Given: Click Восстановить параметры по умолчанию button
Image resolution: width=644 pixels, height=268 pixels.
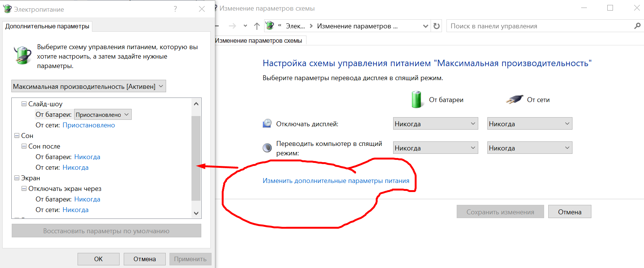Looking at the screenshot, I should click(106, 231).
